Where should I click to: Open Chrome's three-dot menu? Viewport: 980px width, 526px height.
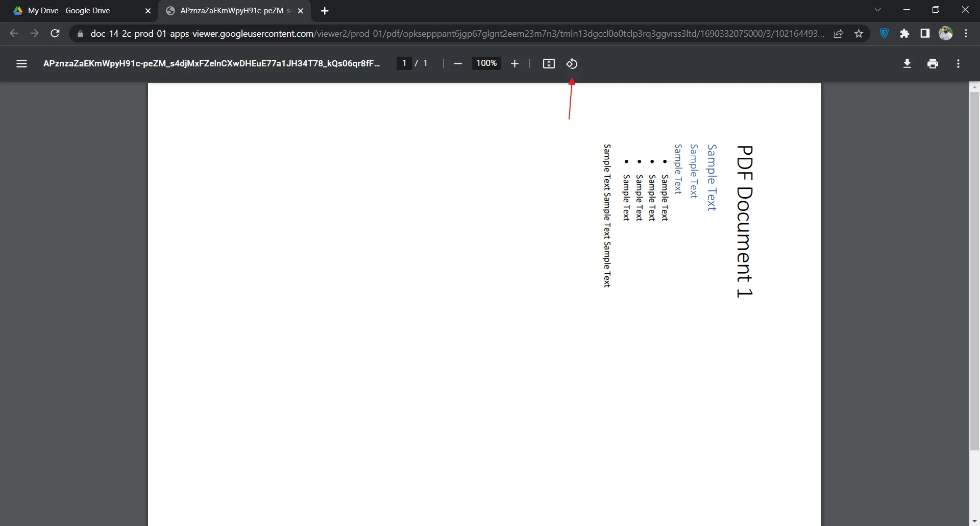(966, 34)
